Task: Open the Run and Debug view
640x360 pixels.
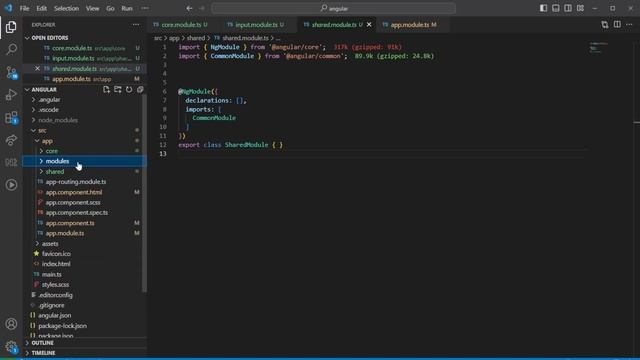Action: pos(11,95)
